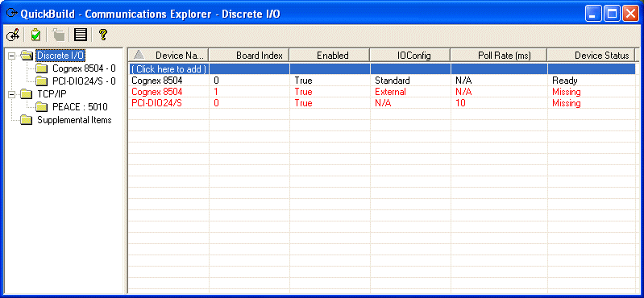Click Poll Rate N/A in the External row

coord(463,92)
